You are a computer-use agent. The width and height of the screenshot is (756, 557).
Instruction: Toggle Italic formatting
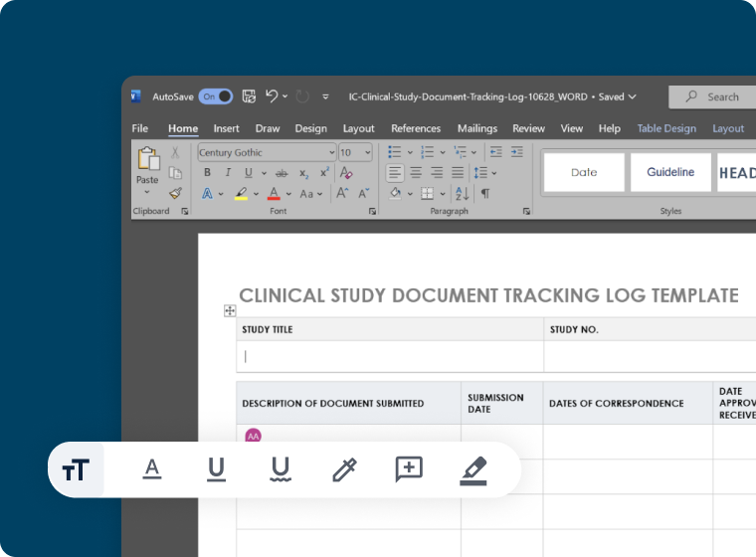tap(228, 173)
